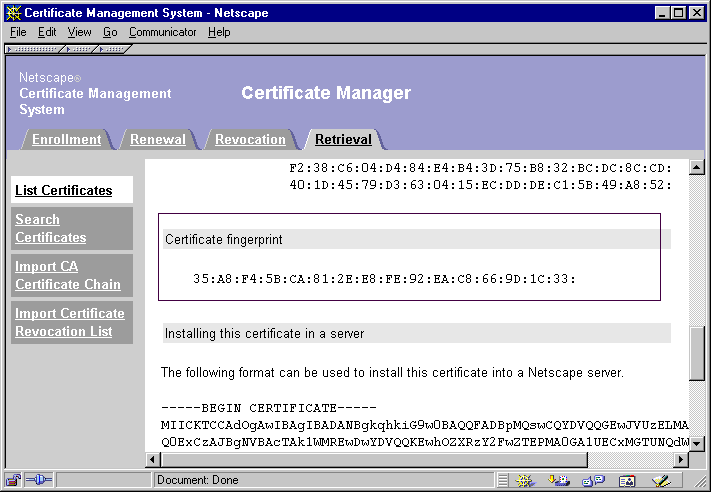Open the Composer pen icon
711x492 pixels.
[x=661, y=480]
